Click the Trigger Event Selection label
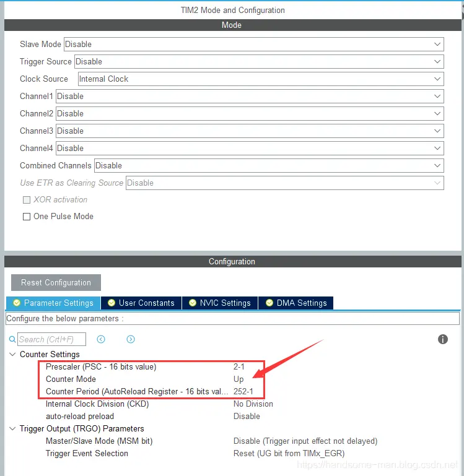This screenshot has height=476, width=464. (x=87, y=454)
